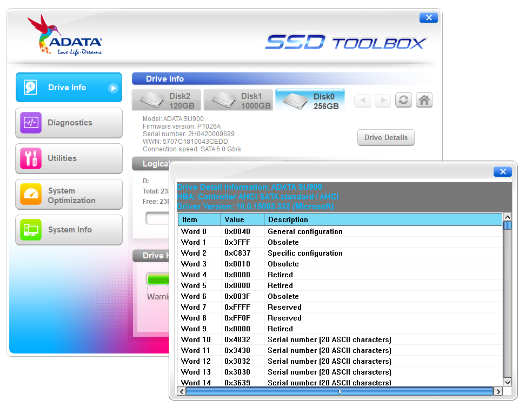The width and height of the screenshot is (532, 407).
Task: Click the Model ADATA SU900 text
Action: click(x=173, y=119)
